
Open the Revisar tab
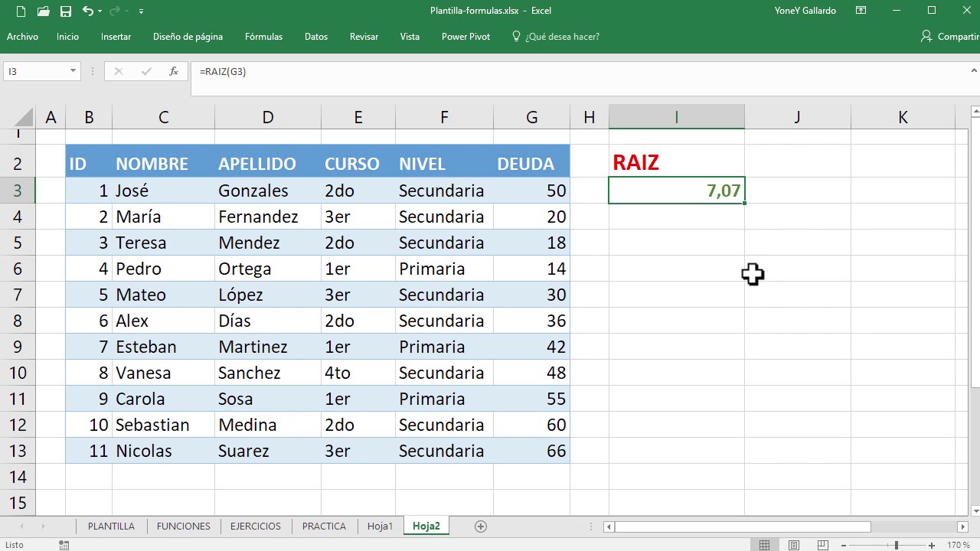click(x=364, y=37)
